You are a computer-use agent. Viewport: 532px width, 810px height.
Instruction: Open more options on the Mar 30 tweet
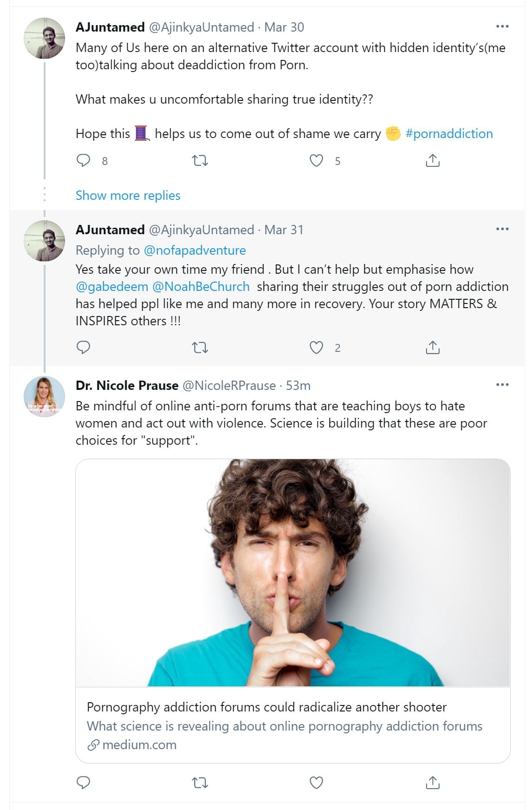(x=502, y=26)
